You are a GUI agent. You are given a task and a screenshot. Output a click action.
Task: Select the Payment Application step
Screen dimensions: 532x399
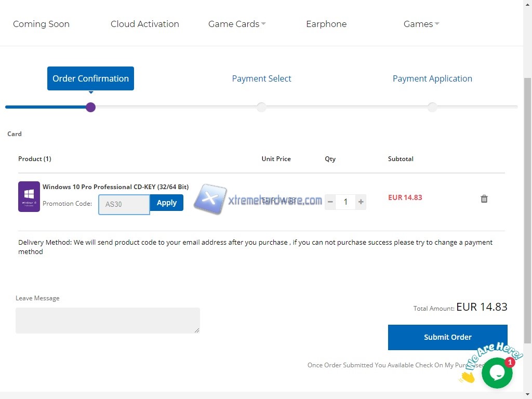coord(432,78)
